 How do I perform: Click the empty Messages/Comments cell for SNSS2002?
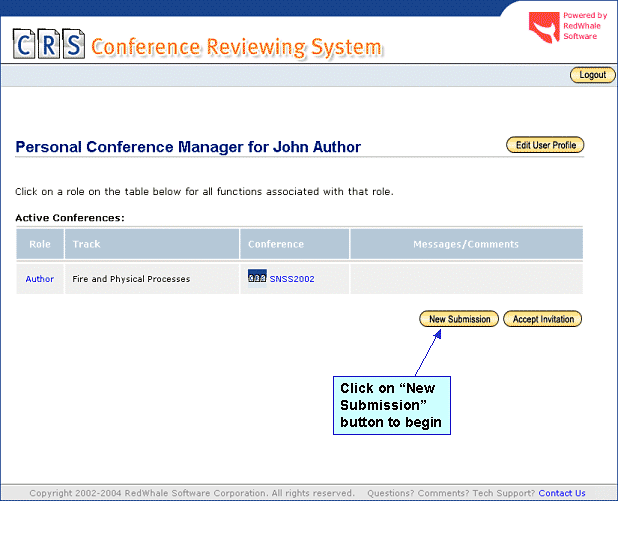click(466, 279)
